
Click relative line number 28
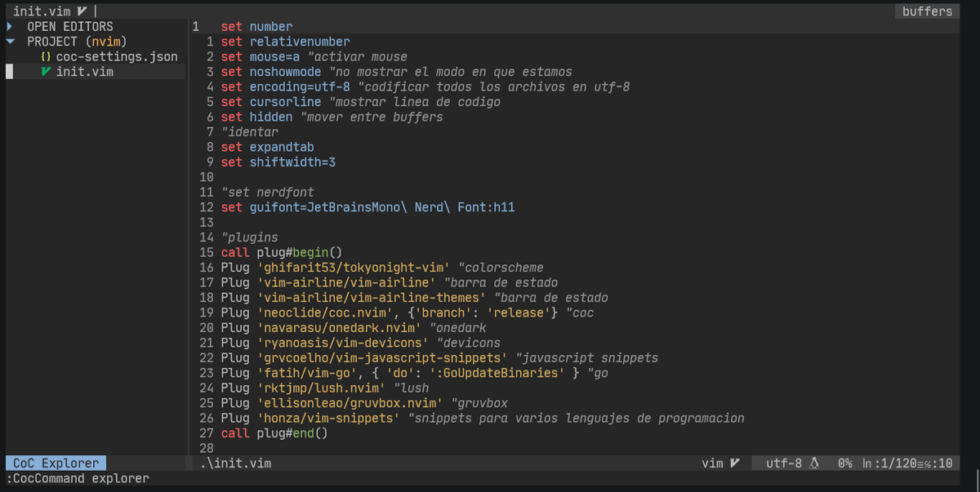coord(206,449)
